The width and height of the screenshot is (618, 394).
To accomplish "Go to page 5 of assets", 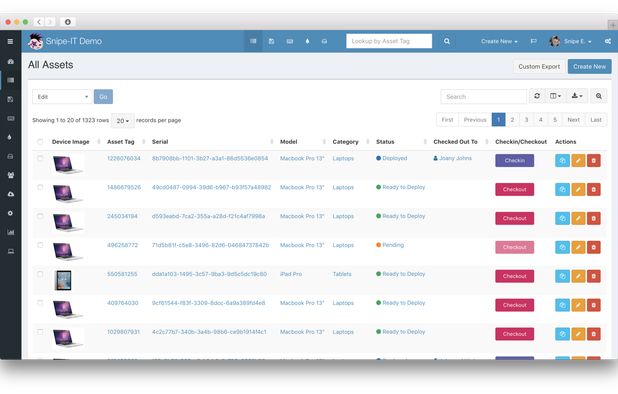I will click(x=555, y=120).
